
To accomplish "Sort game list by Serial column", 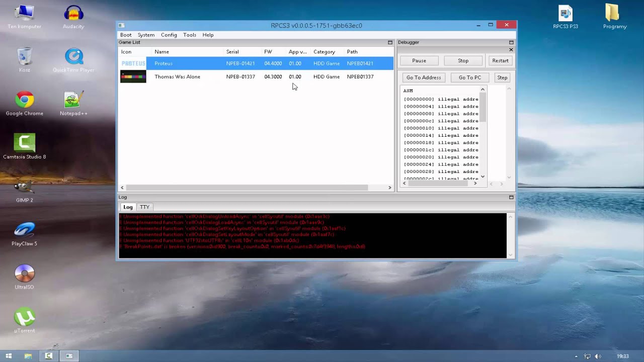I will (x=243, y=52).
